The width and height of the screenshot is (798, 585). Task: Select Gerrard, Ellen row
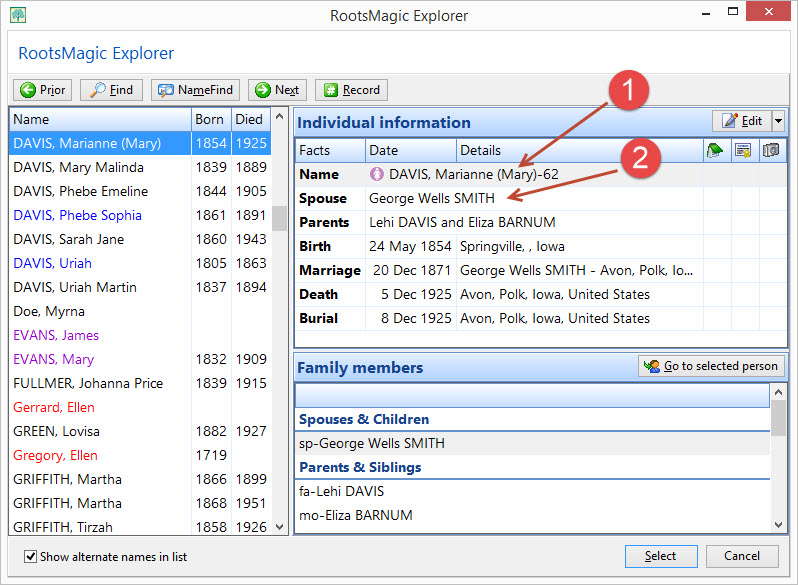click(140, 407)
